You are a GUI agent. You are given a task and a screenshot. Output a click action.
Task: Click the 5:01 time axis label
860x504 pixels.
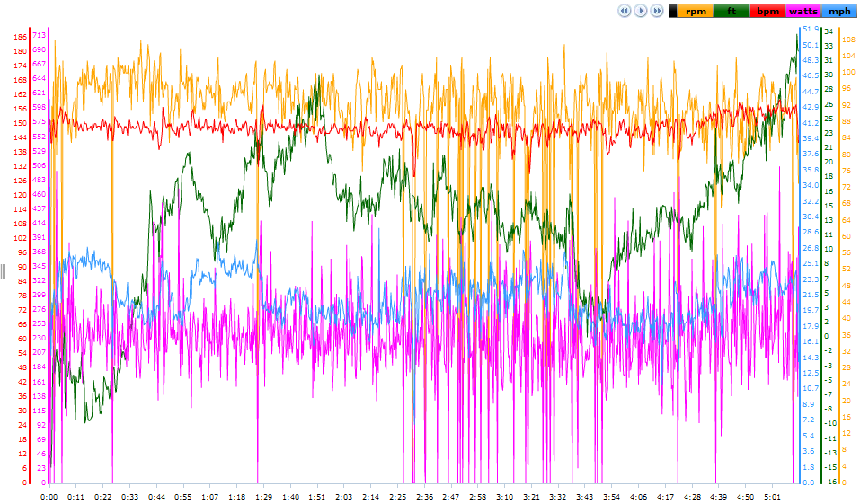[772, 497]
